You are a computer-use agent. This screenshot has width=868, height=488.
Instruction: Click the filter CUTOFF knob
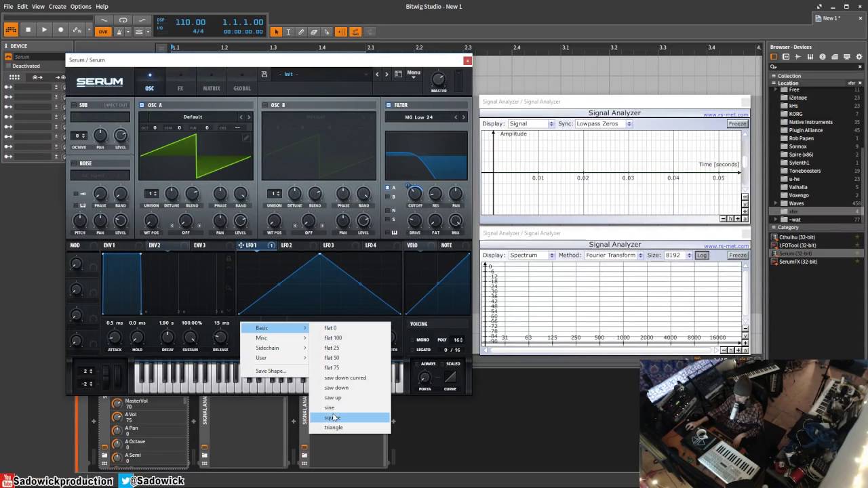pyautogui.click(x=415, y=194)
